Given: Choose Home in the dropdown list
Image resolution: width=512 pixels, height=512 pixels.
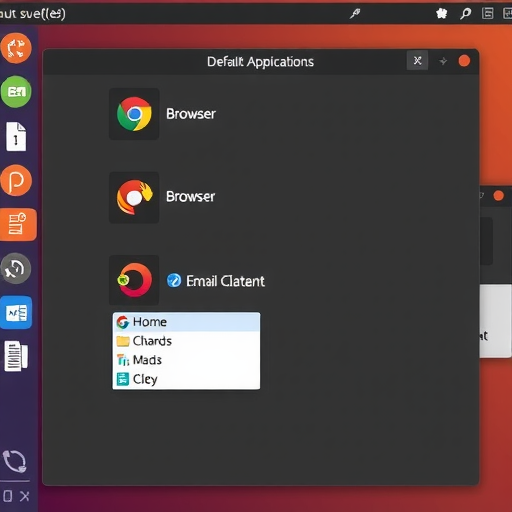Looking at the screenshot, I should (186, 322).
